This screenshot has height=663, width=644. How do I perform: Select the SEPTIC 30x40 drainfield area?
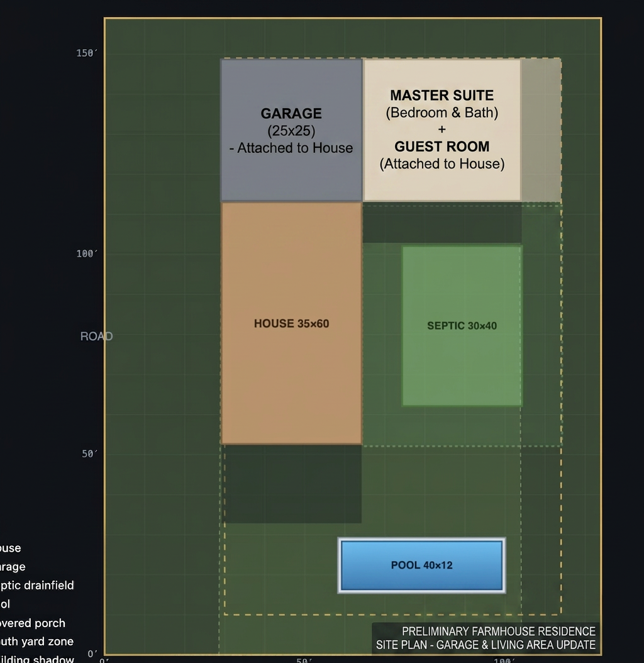(x=462, y=326)
